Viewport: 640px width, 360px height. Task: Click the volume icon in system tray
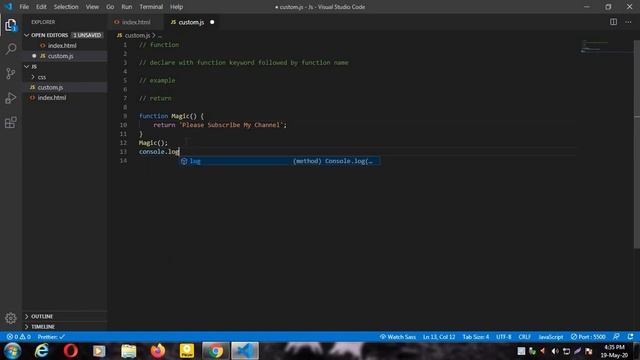click(555, 351)
